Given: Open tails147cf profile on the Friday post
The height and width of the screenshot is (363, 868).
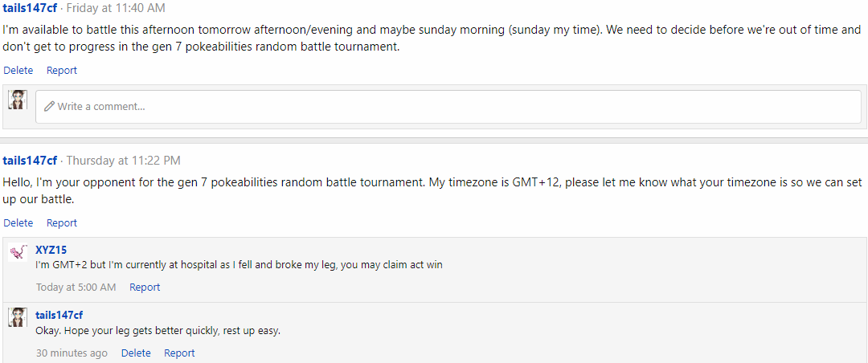Looking at the screenshot, I should click(x=30, y=8).
